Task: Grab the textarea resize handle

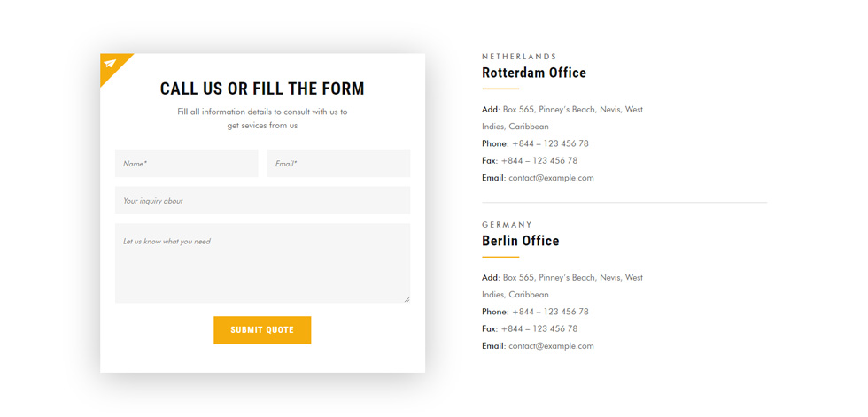Action: 407,300
